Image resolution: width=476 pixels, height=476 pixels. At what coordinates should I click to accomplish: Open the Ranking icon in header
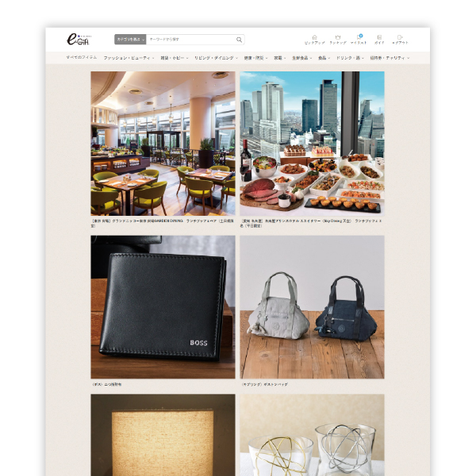point(338,39)
